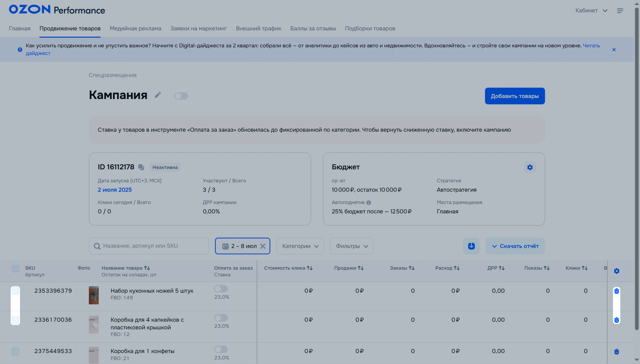Click the blue download icon button
Image resolution: width=640 pixels, height=364 pixels.
[471, 246]
